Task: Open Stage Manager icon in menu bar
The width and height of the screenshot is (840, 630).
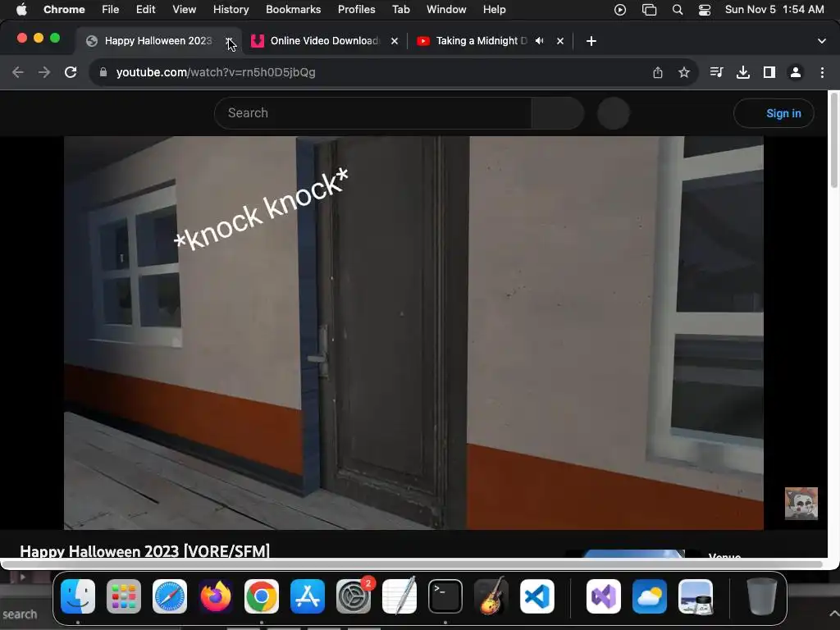Action: [650, 10]
